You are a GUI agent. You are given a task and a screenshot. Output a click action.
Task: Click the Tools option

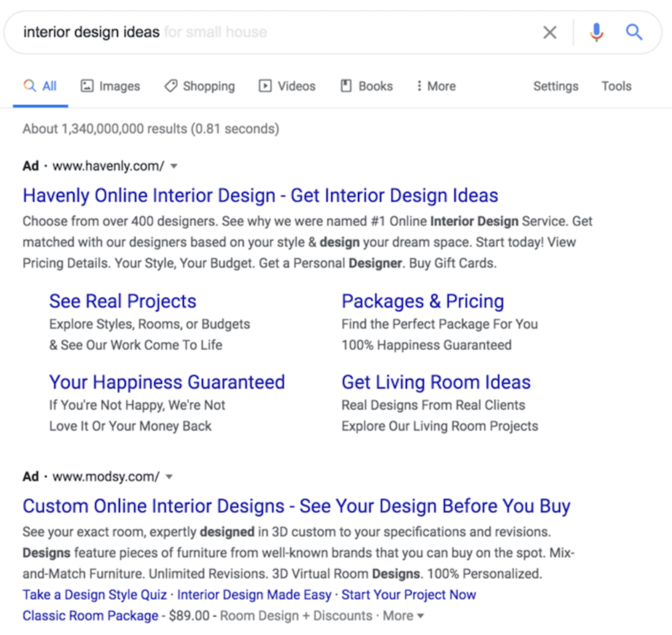616,86
